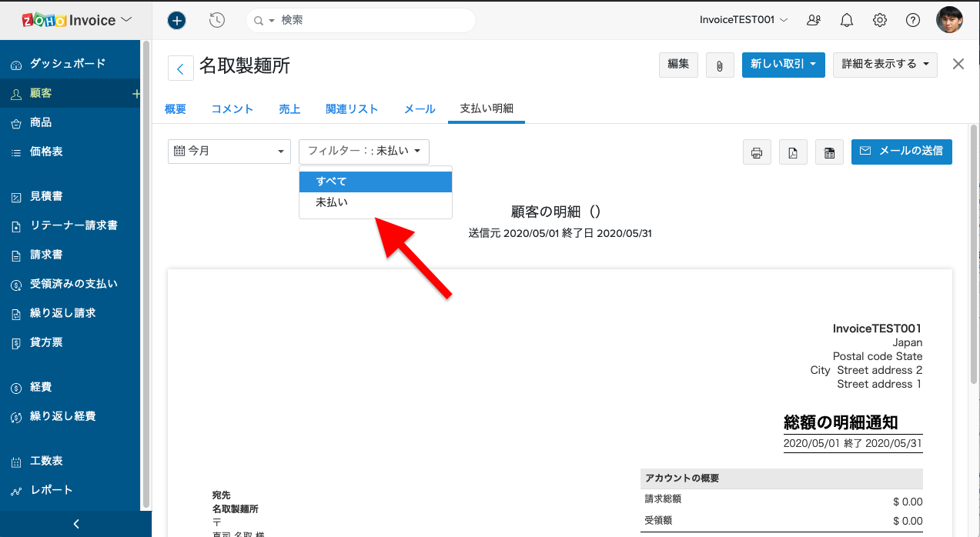Click in the 検索 search field
This screenshot has width=980, height=537.
coord(370,21)
